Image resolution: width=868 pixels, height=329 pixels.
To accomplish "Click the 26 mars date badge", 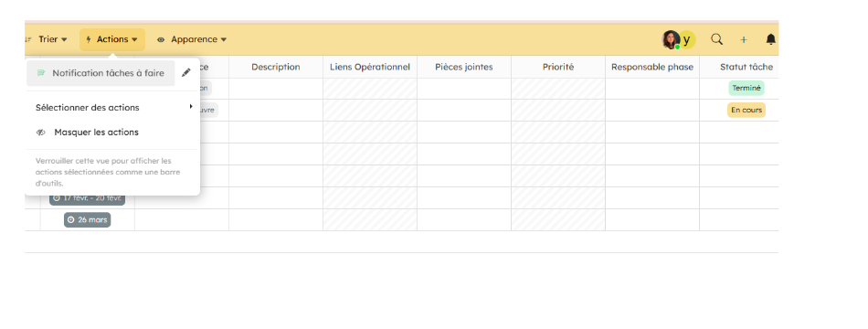I will click(88, 220).
